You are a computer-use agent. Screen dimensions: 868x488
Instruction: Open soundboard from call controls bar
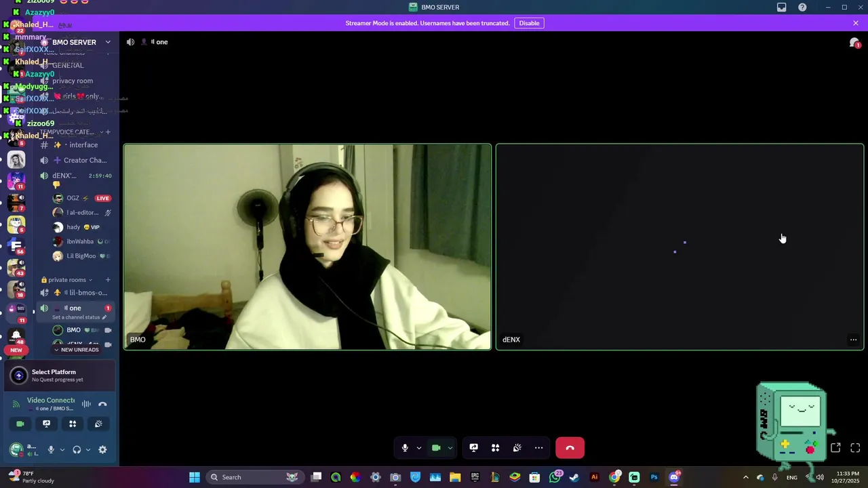pos(517,448)
